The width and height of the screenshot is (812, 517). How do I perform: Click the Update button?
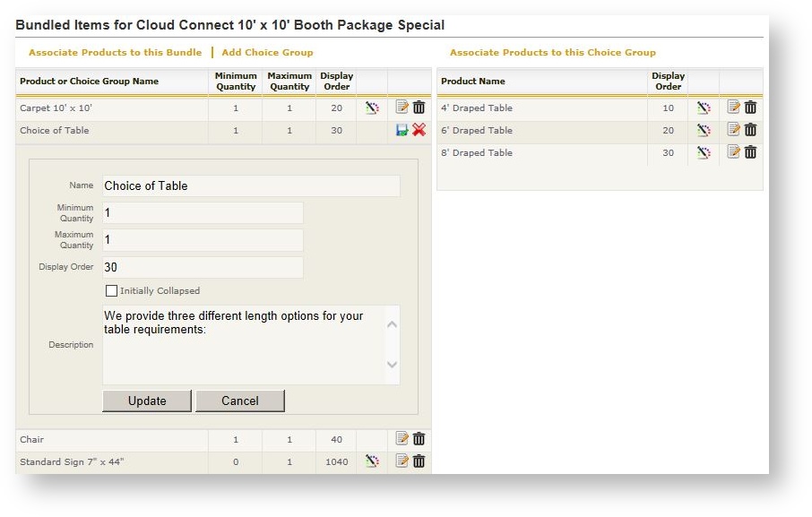tap(146, 401)
